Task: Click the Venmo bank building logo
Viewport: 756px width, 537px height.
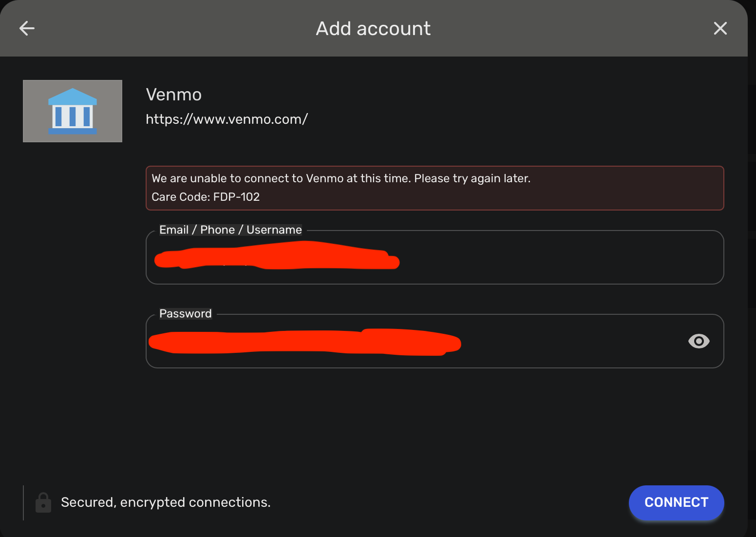Action: pyautogui.click(x=73, y=111)
